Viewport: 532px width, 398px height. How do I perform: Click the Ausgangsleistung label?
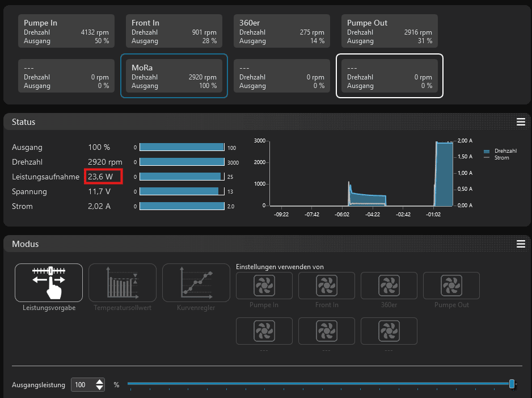pos(39,385)
